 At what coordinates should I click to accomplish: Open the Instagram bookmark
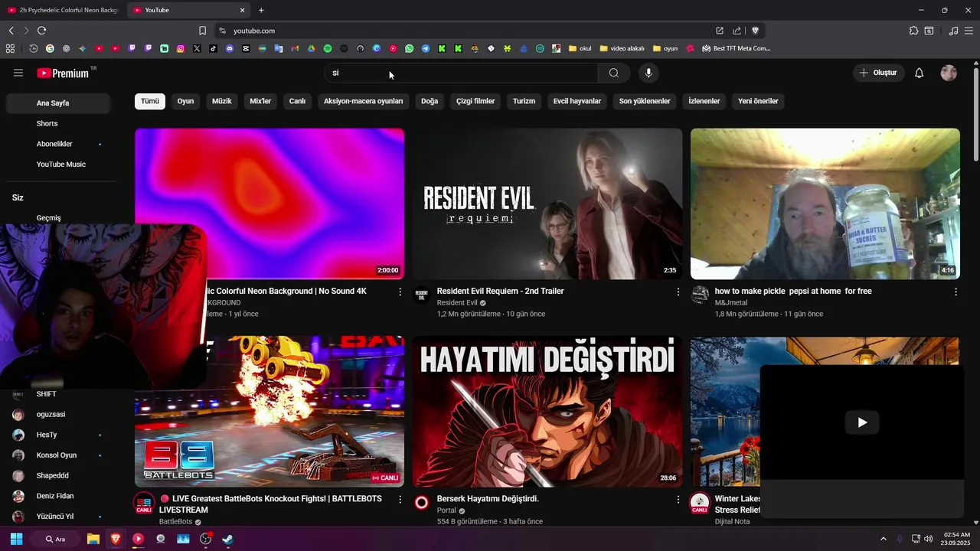click(181, 48)
